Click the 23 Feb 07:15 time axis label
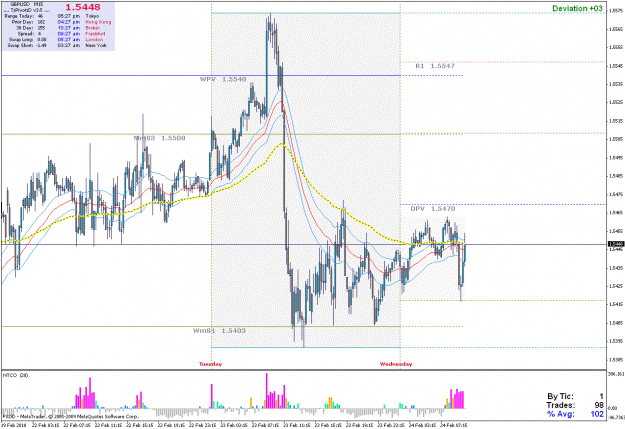 click(x=267, y=425)
